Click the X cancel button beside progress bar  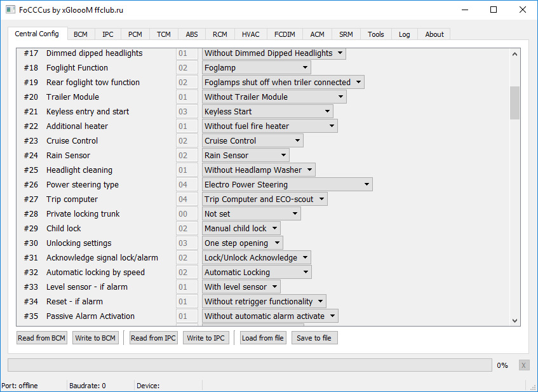[523, 365]
